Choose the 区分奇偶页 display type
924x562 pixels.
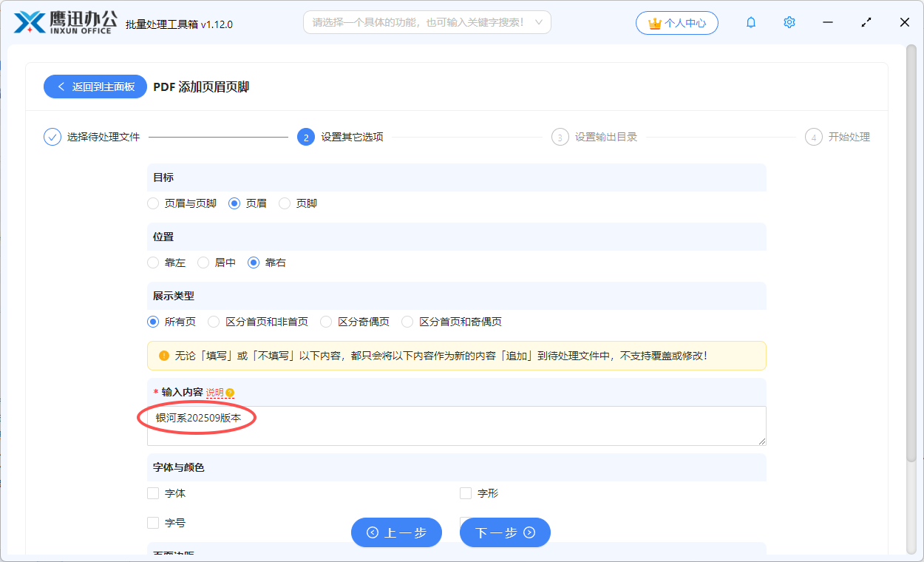(325, 321)
